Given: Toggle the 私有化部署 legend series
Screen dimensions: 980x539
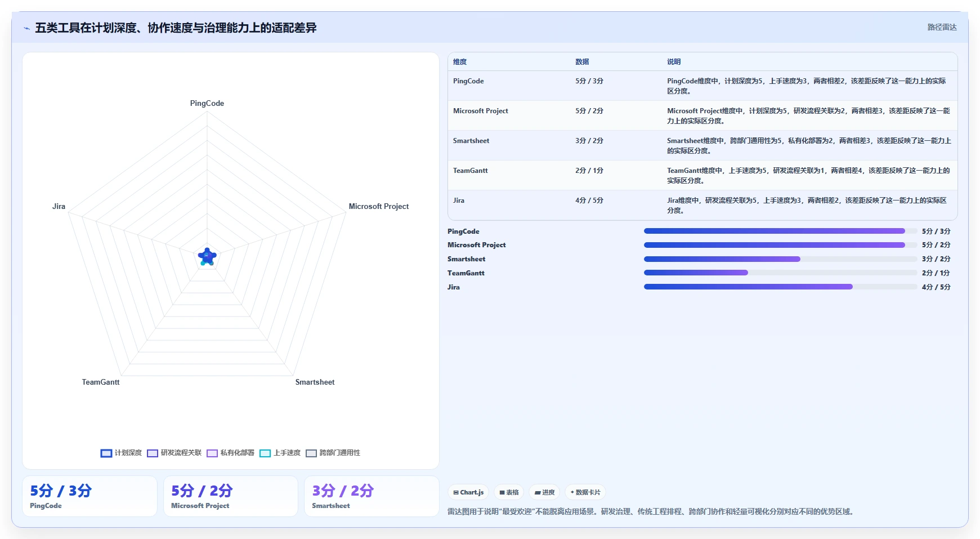Looking at the screenshot, I should pos(230,453).
